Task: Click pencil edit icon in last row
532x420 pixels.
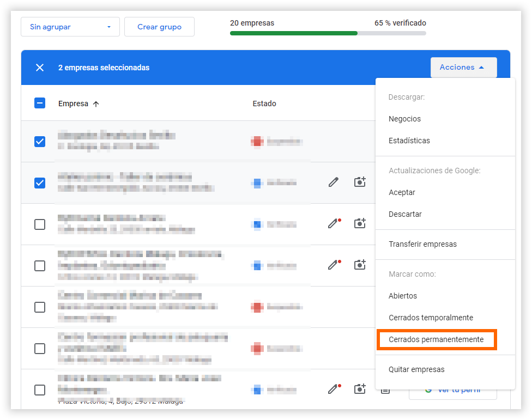Action: point(333,389)
